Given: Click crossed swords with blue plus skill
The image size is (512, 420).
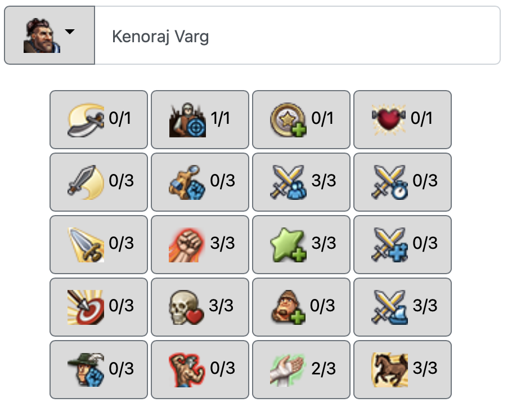Looking at the screenshot, I should (x=402, y=244).
